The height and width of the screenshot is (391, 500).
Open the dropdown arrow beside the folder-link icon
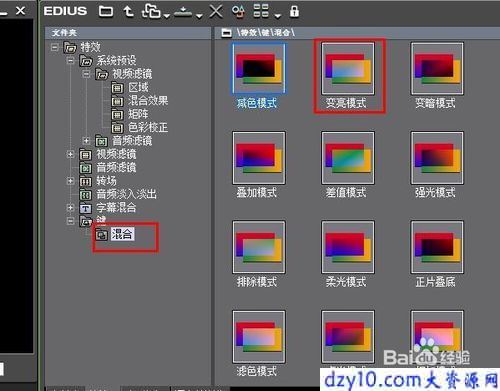point(167,15)
